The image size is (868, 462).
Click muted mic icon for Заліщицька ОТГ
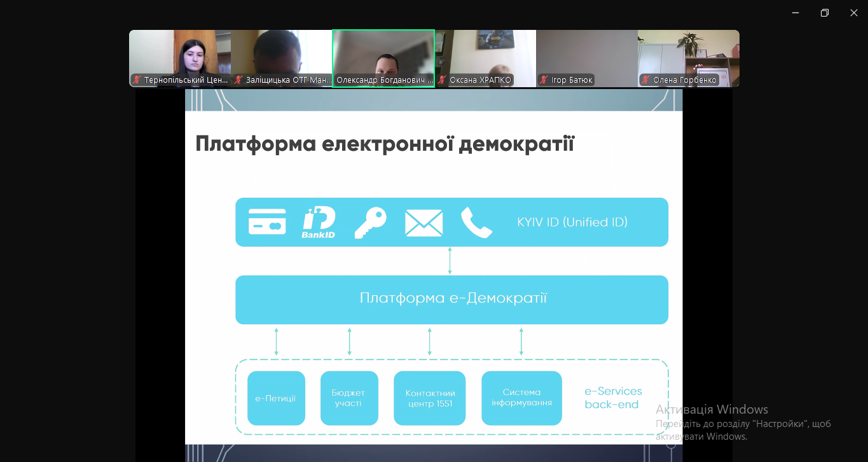(x=238, y=80)
